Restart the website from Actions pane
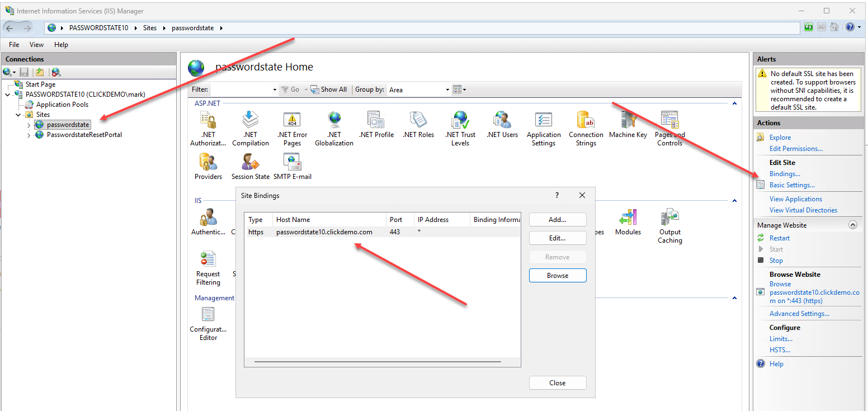 [780, 238]
